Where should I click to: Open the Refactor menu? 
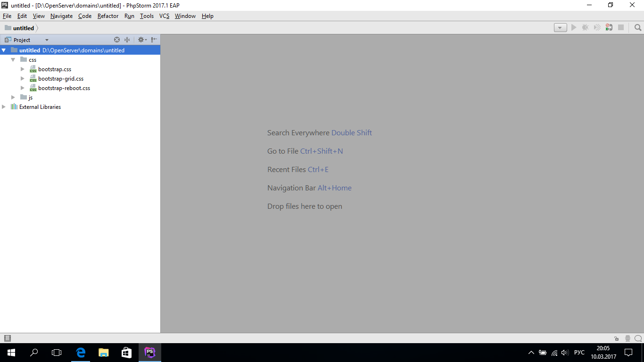click(108, 16)
